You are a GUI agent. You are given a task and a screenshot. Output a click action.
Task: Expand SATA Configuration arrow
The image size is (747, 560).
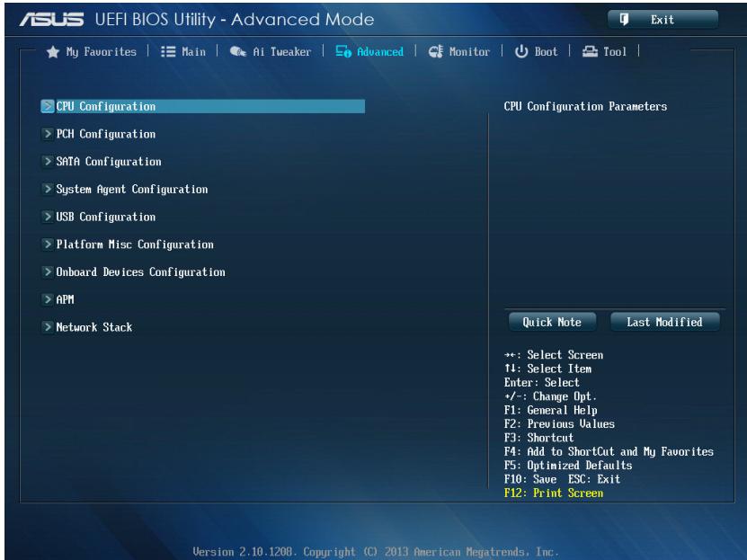pos(47,162)
